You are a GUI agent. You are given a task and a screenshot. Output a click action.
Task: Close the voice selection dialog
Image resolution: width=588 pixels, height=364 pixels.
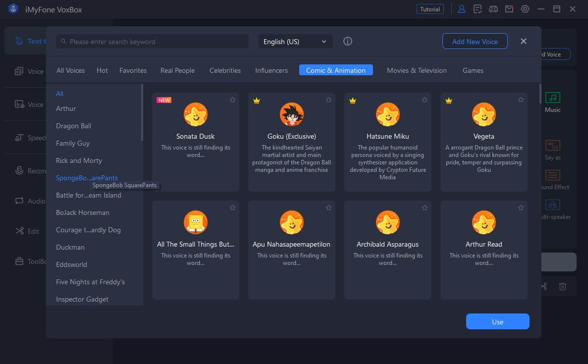(x=524, y=41)
